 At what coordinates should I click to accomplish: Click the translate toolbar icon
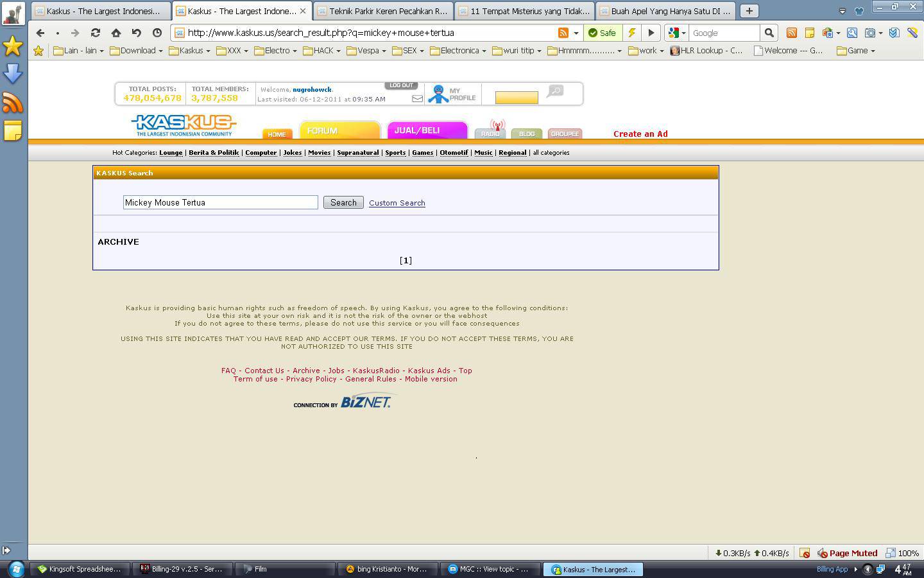828,33
